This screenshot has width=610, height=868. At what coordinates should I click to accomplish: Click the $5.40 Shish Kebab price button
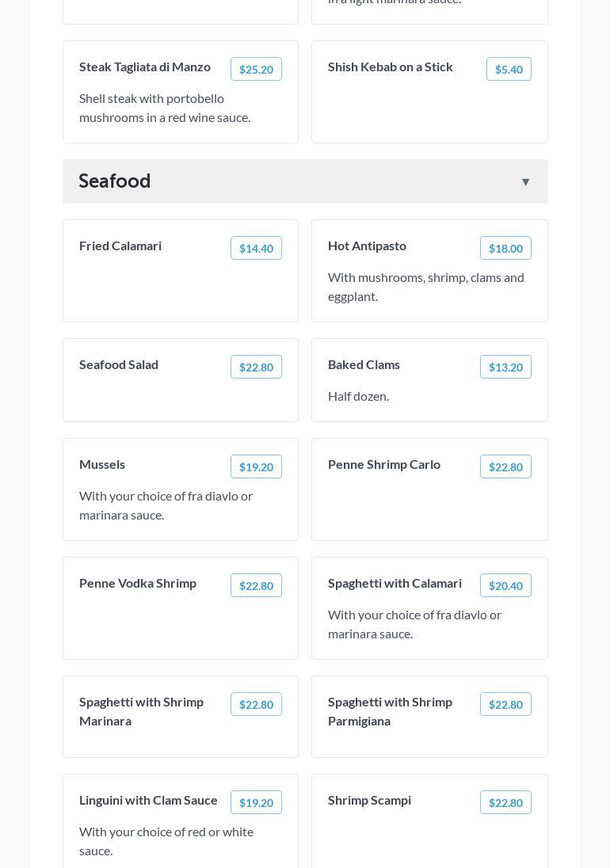509,70
